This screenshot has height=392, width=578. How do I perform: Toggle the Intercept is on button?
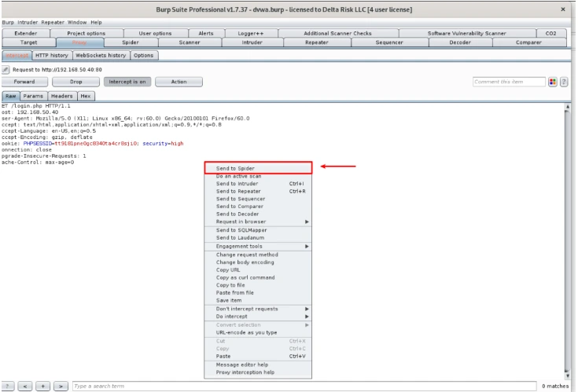(127, 82)
